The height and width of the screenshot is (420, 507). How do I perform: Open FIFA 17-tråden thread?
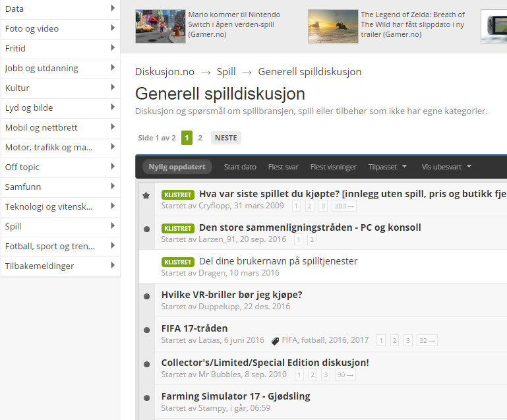click(194, 328)
